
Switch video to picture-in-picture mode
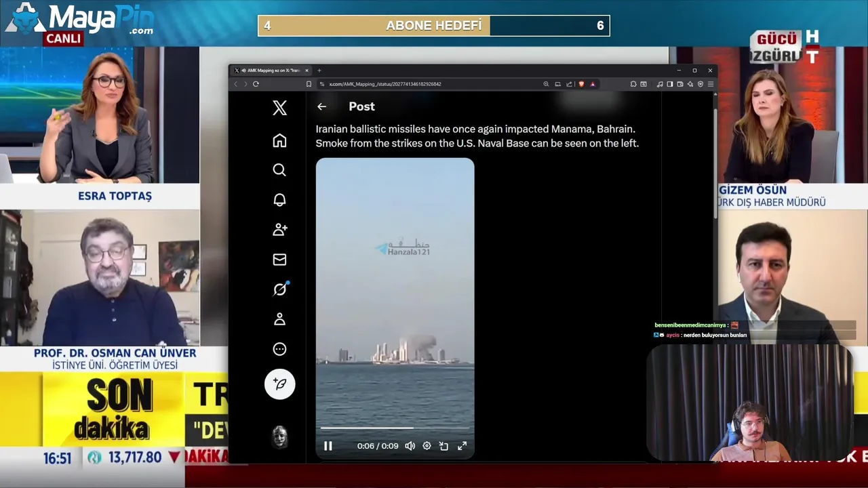[x=443, y=446]
